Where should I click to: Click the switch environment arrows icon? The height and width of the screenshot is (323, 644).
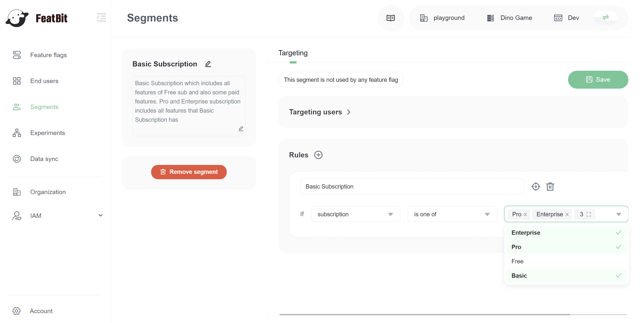click(x=605, y=17)
